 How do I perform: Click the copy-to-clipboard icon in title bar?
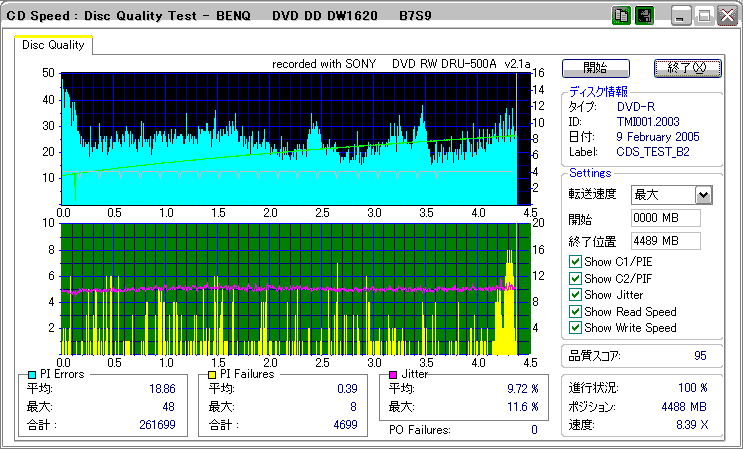[621, 17]
